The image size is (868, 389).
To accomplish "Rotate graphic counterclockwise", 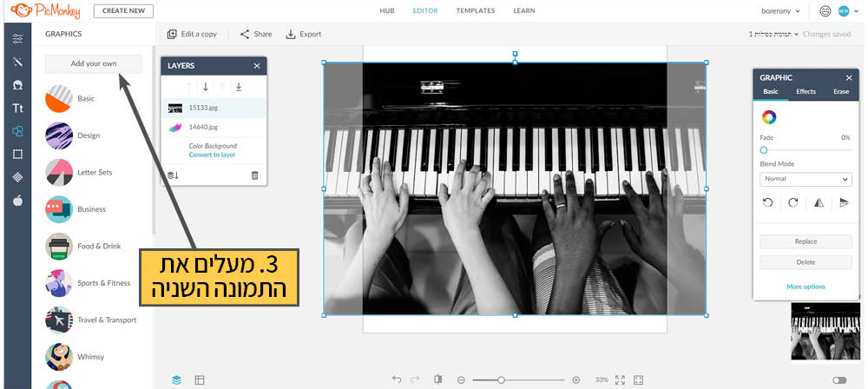I will tap(767, 202).
